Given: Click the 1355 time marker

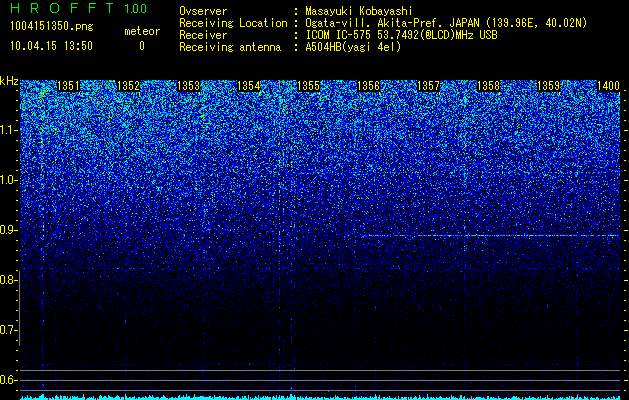Looking at the screenshot, I should (x=308, y=86).
